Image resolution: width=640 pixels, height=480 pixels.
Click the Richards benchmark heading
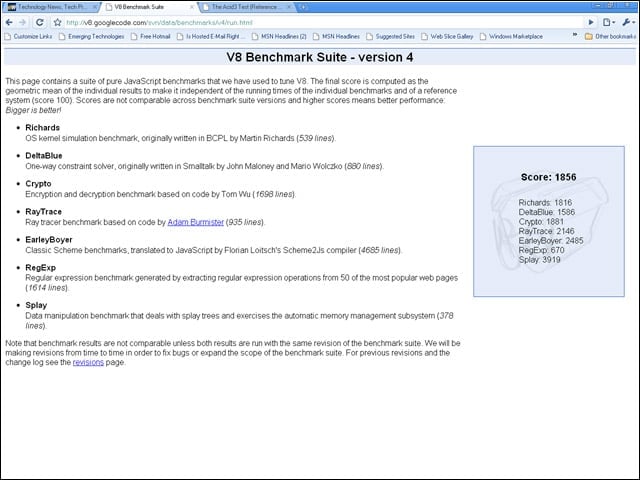pos(42,128)
